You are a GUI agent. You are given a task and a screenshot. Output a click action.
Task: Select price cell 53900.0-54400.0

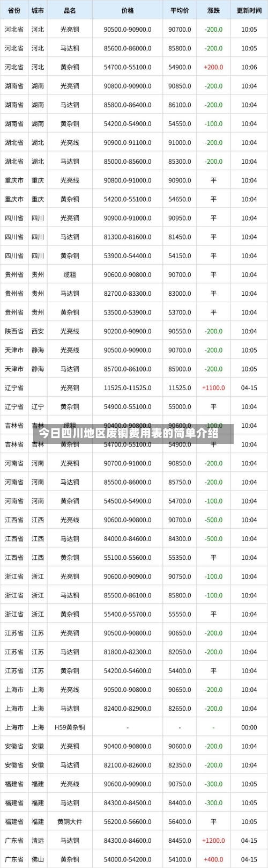tap(128, 256)
